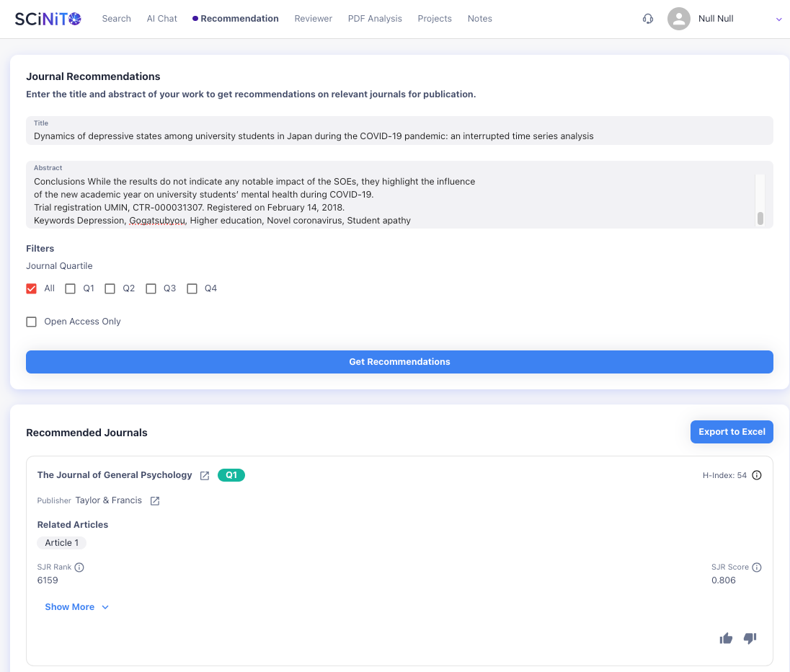This screenshot has width=790, height=672.
Task: Click the user profile avatar icon
Action: coord(678,19)
